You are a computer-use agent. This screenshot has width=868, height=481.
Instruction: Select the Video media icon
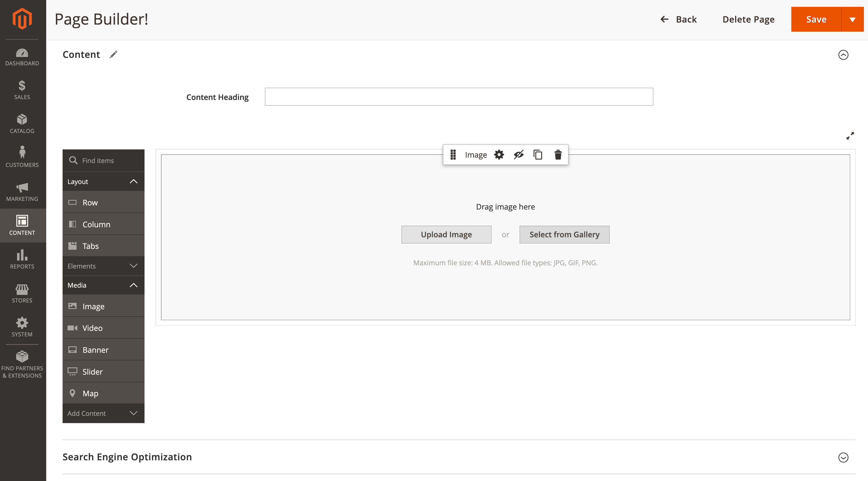click(x=72, y=328)
